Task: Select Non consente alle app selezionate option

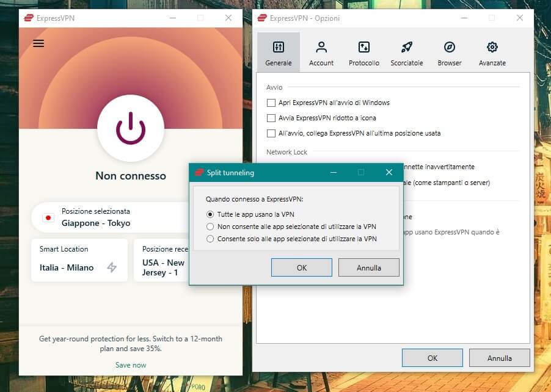Action: (210, 227)
